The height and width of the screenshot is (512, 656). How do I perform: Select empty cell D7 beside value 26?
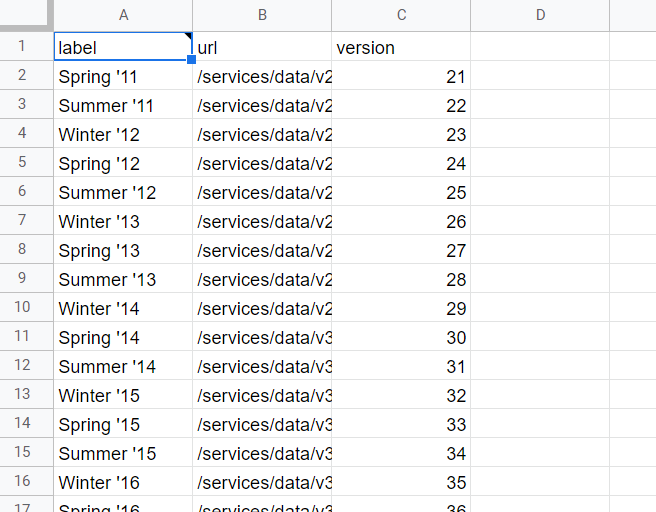(540, 220)
